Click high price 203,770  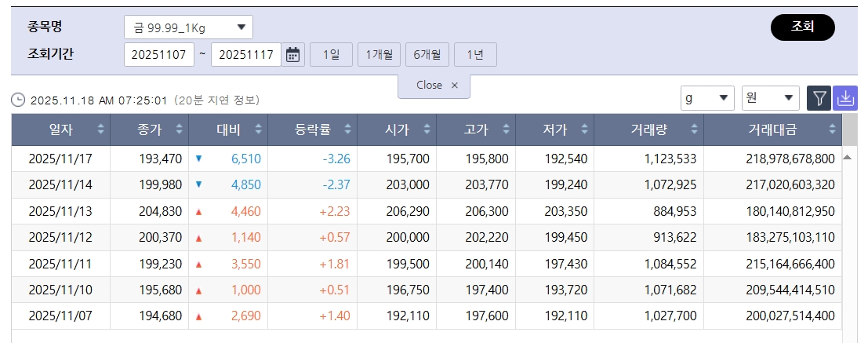tap(486, 185)
